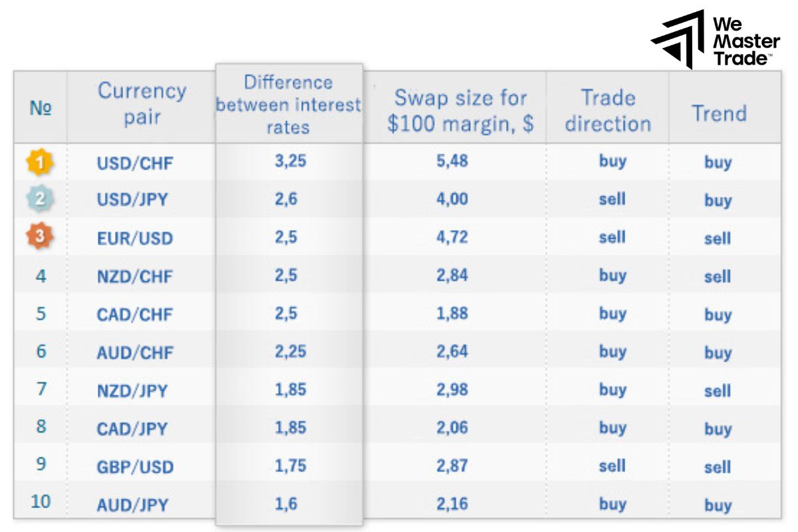Select the NZD/JPY currency pair row
This screenshot has height=532, width=798.
[x=132, y=390]
